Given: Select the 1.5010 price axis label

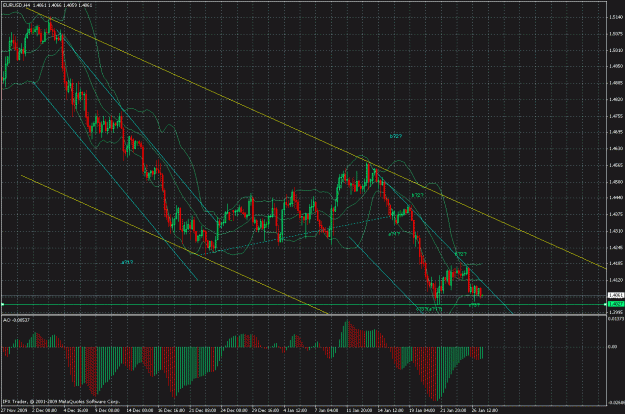Looking at the screenshot, I should [x=616, y=50].
